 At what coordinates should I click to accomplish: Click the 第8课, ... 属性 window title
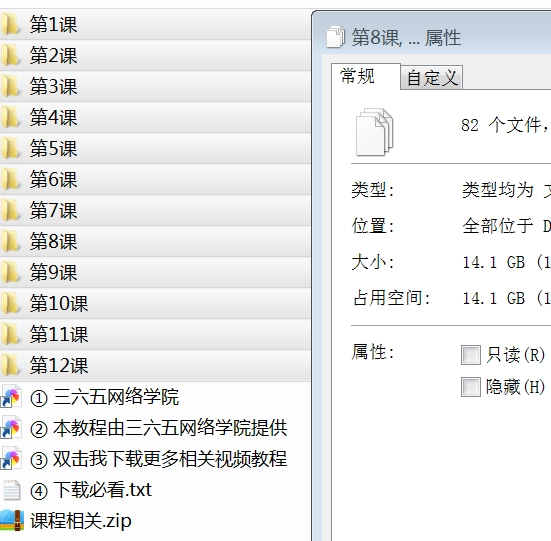click(x=406, y=37)
